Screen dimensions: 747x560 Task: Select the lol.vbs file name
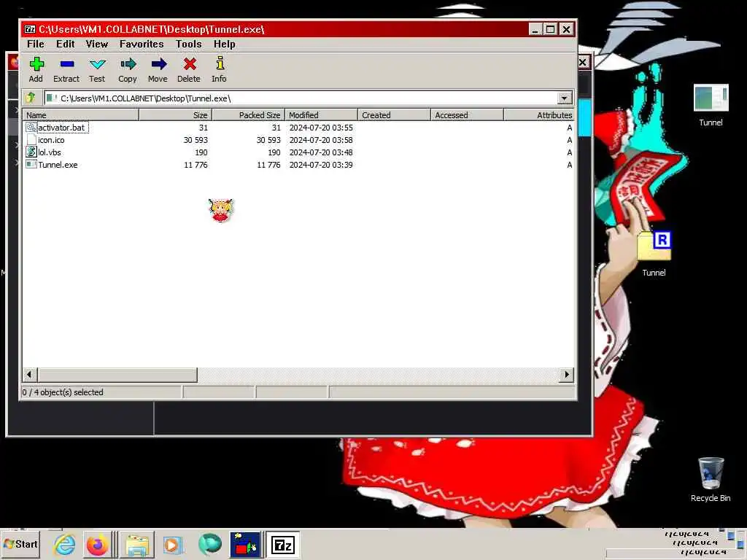pyautogui.click(x=50, y=152)
